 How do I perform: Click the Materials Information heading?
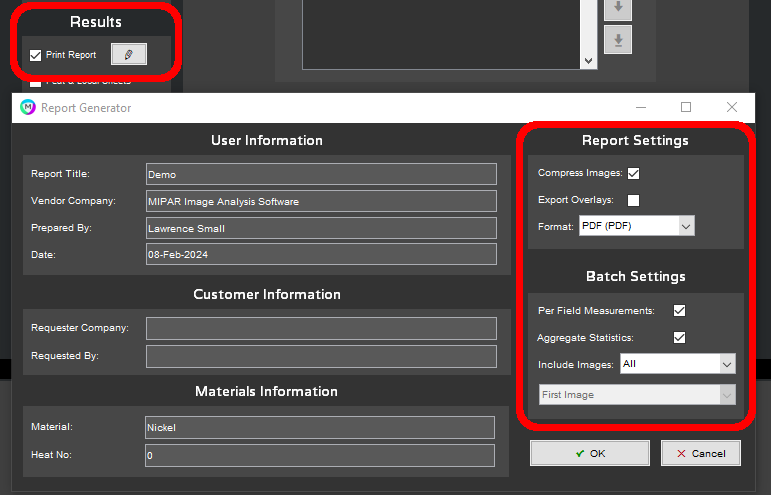pyautogui.click(x=267, y=391)
